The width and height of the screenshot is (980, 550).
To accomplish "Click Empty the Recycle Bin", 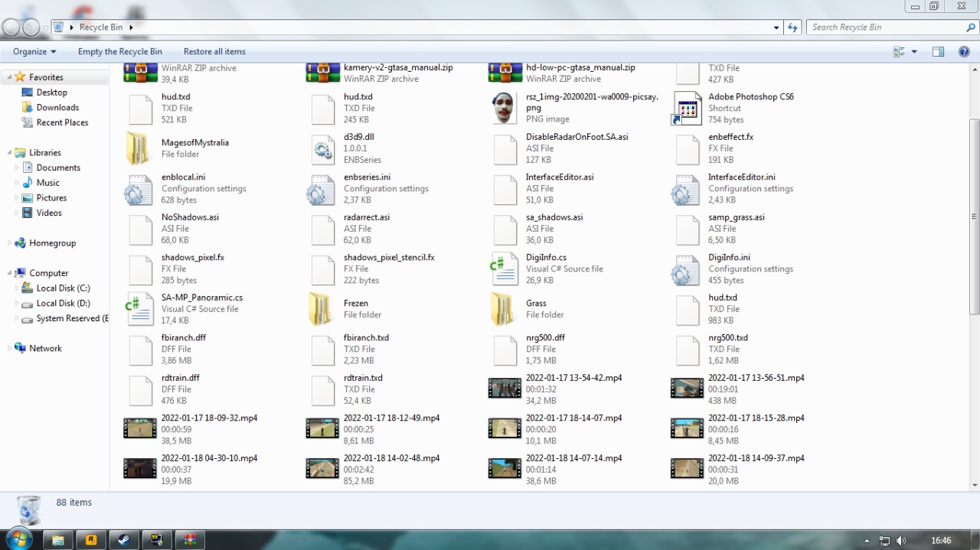I will tap(119, 51).
